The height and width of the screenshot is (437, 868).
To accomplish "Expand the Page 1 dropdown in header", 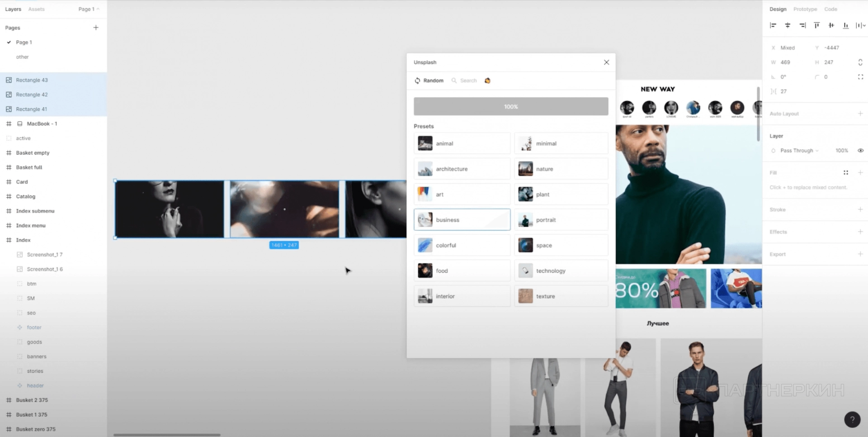I will [89, 9].
